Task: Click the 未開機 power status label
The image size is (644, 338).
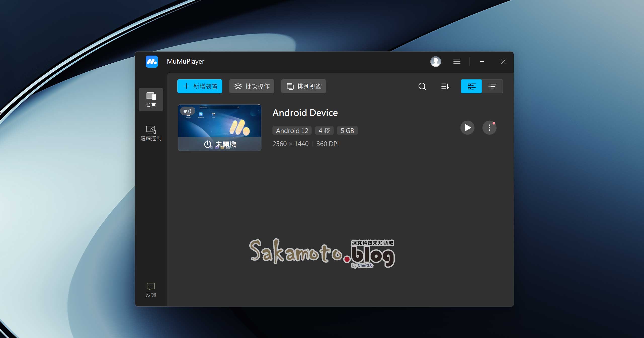Action: click(220, 144)
